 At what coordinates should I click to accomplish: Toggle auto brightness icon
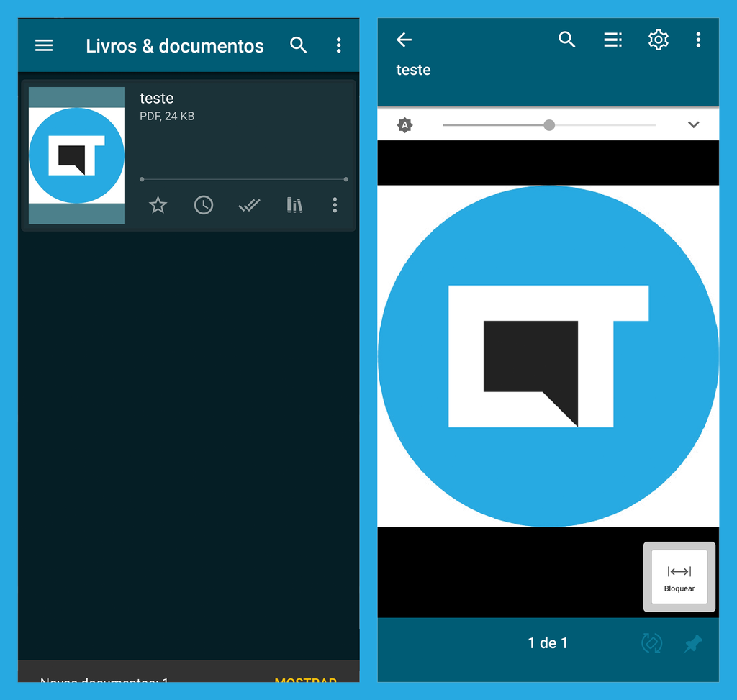[x=404, y=125]
